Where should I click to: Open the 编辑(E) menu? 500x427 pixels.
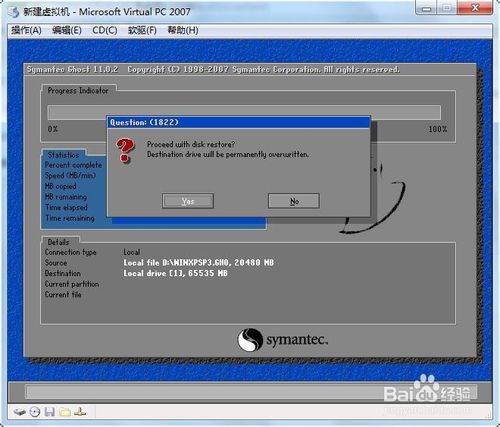[x=67, y=30]
